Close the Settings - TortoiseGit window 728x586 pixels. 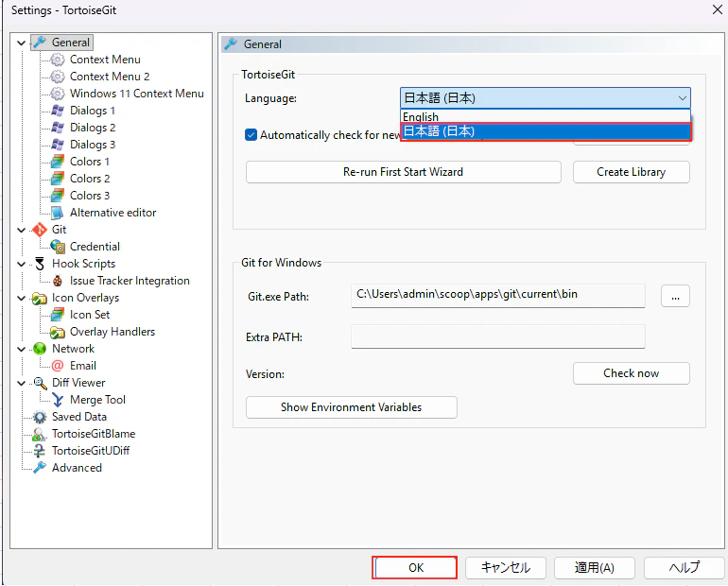coord(717,9)
